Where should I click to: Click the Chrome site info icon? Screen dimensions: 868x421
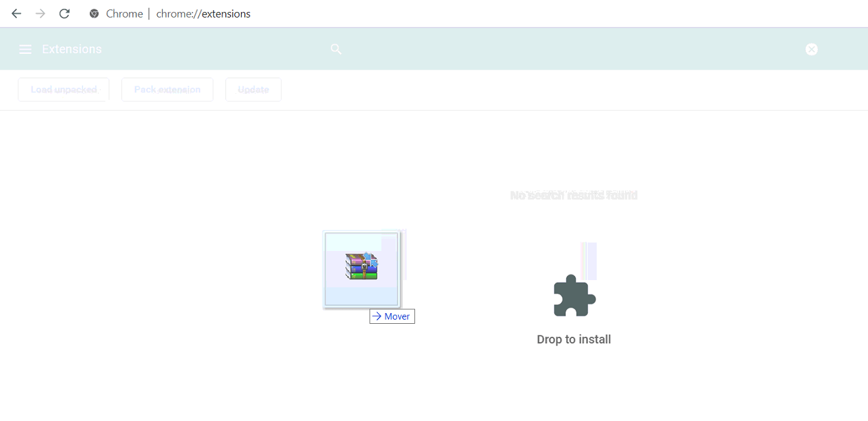94,13
